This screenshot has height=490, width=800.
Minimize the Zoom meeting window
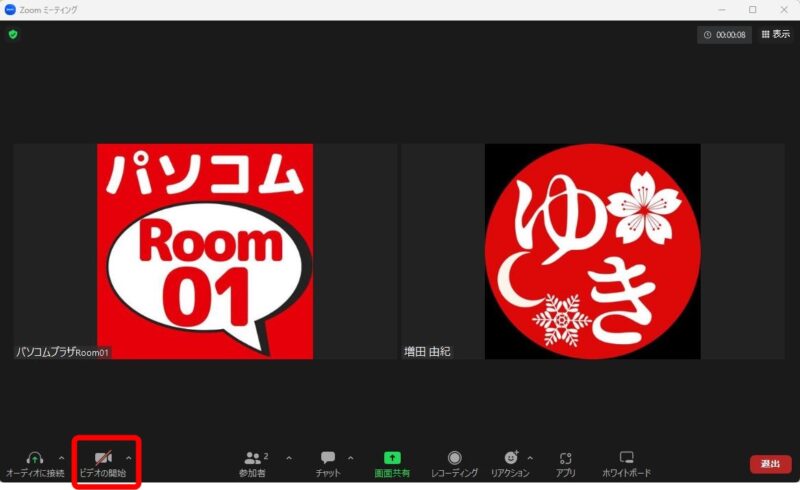pyautogui.click(x=721, y=10)
